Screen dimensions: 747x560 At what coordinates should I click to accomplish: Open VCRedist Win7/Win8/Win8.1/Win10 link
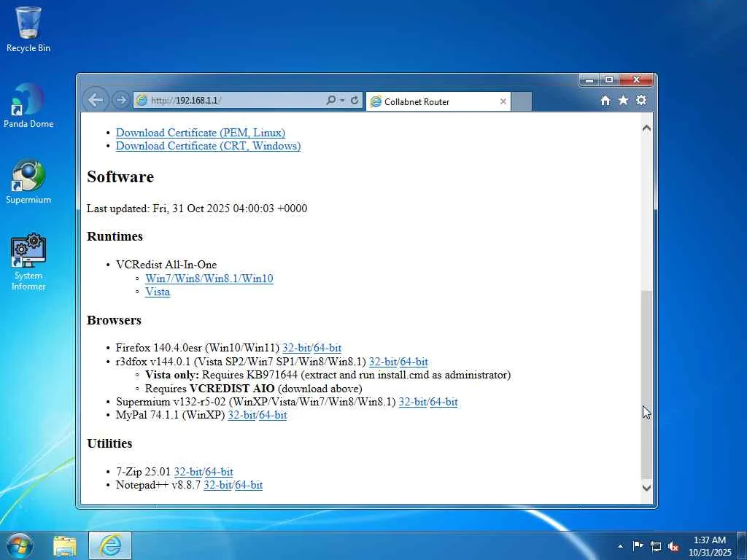coord(209,278)
